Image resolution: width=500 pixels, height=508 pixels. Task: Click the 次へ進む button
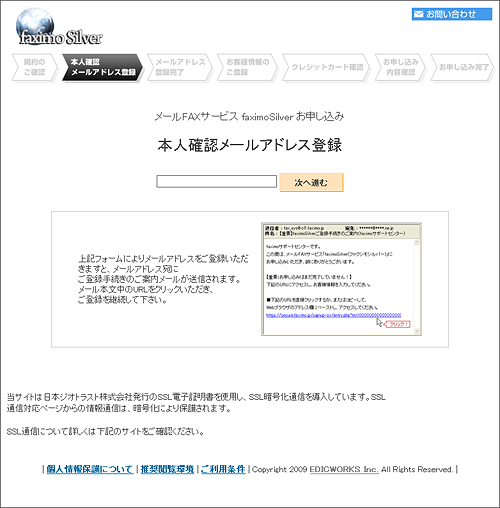point(311,182)
